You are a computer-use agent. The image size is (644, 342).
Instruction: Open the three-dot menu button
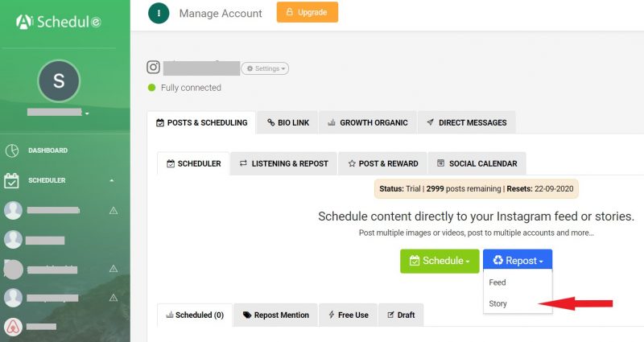point(159,13)
